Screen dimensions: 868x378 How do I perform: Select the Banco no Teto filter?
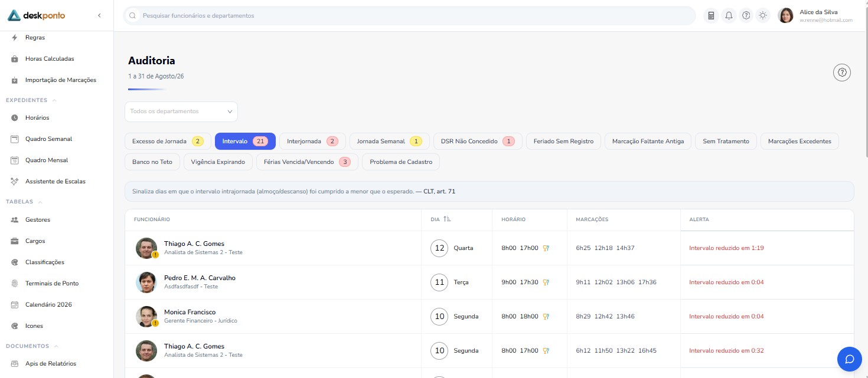coord(152,162)
